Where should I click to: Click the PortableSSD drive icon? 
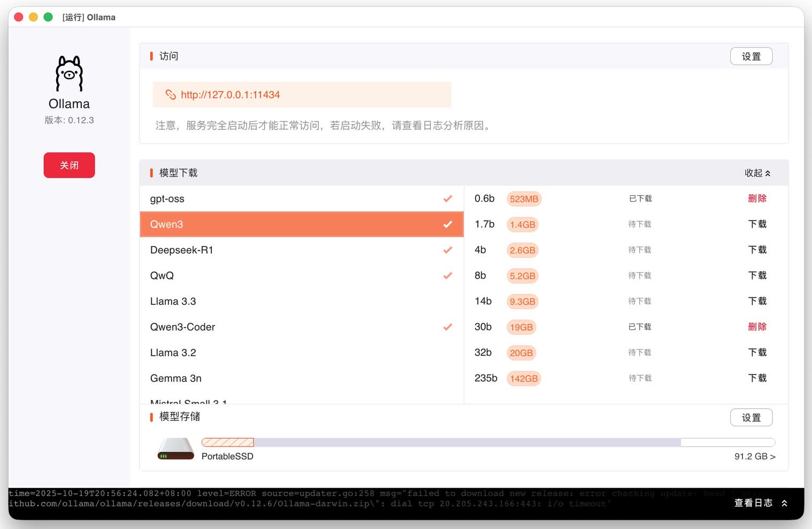pyautogui.click(x=176, y=449)
